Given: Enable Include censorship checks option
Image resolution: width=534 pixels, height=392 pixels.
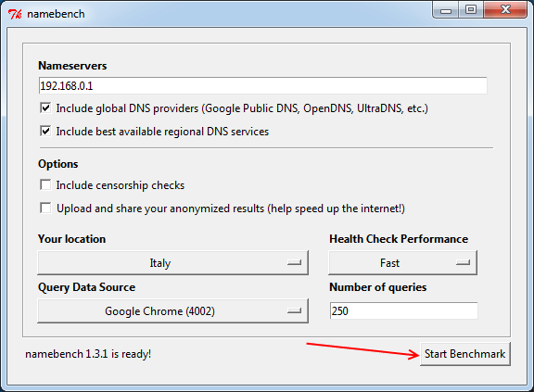Looking at the screenshot, I should coord(45,184).
